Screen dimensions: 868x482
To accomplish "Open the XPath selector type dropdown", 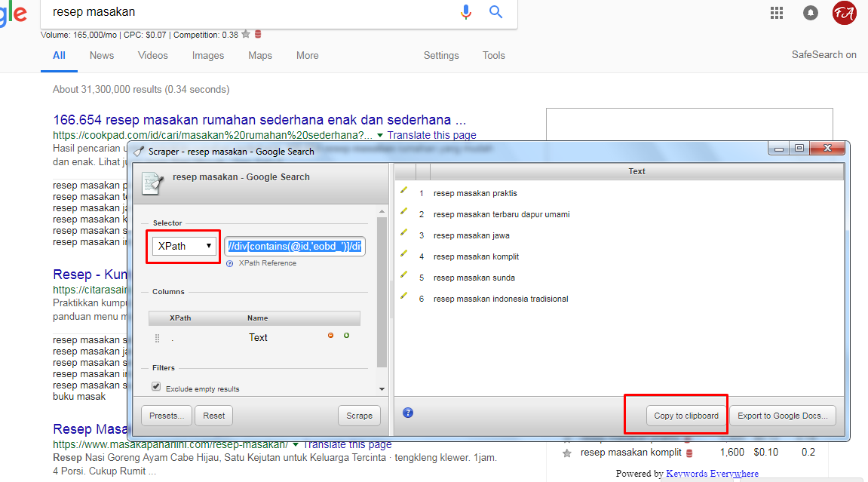I will coord(184,246).
